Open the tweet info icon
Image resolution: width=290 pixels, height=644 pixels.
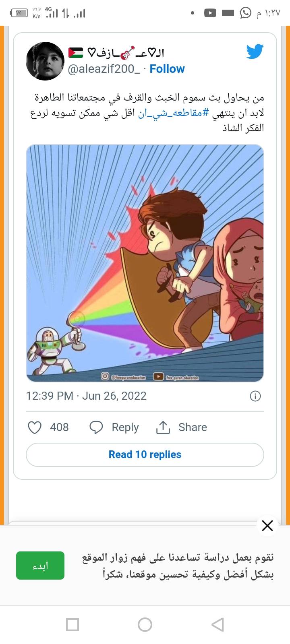255,396
